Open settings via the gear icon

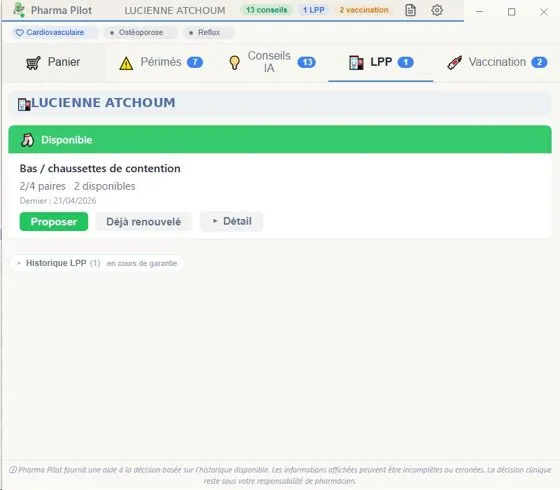(437, 10)
